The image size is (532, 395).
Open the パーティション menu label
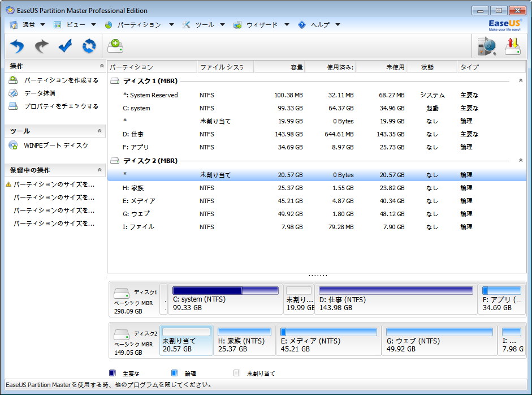(139, 25)
